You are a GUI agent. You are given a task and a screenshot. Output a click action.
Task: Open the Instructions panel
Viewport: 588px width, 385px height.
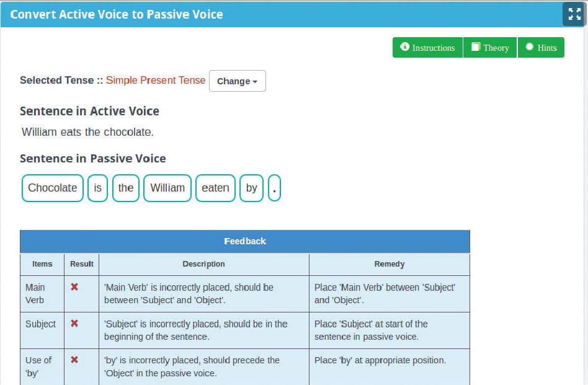pos(427,48)
